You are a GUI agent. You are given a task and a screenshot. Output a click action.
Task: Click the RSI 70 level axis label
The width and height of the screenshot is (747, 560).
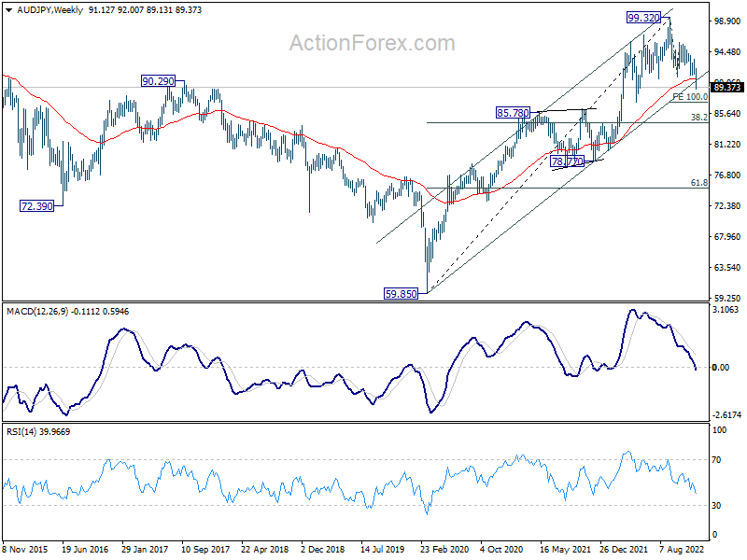point(716,459)
